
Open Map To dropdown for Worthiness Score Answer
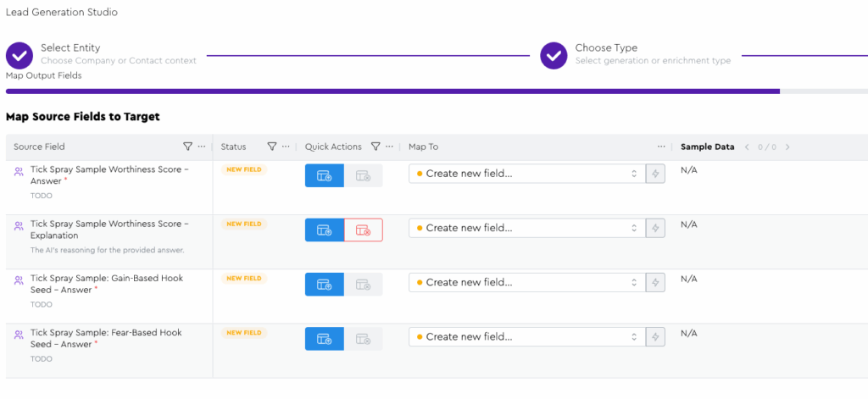point(526,175)
